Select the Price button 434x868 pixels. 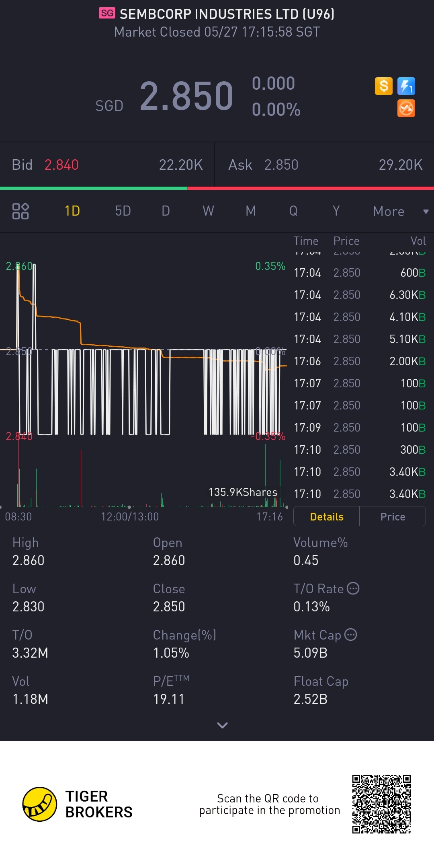point(393,516)
